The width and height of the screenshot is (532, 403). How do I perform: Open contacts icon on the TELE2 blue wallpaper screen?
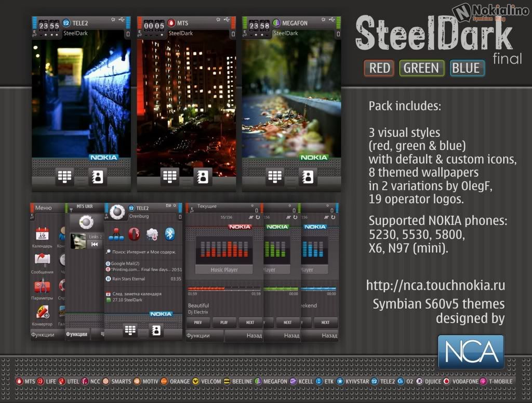click(97, 177)
